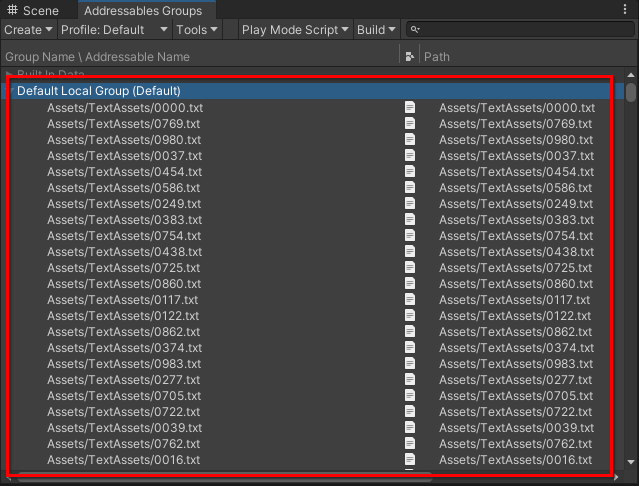Screen dimensions: 639x486
Task: Select addressable name 0862.txt
Action: point(123,332)
